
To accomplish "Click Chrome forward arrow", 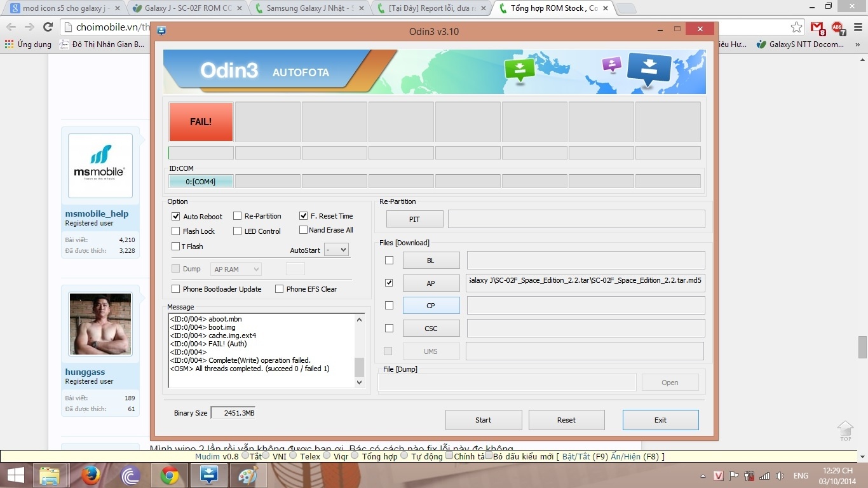I will point(29,27).
